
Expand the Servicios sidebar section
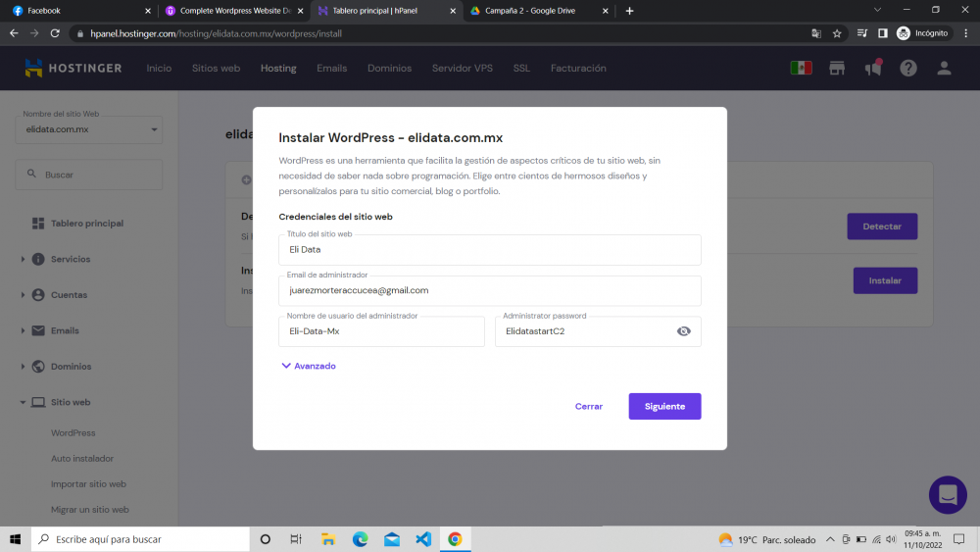24,259
